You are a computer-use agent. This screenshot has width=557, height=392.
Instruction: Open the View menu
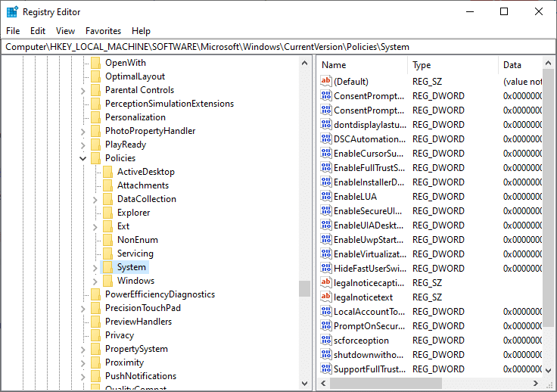coord(65,31)
